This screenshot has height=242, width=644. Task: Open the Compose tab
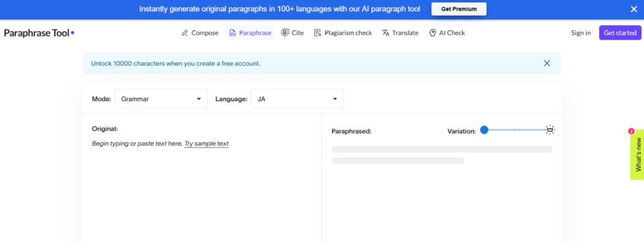(200, 33)
